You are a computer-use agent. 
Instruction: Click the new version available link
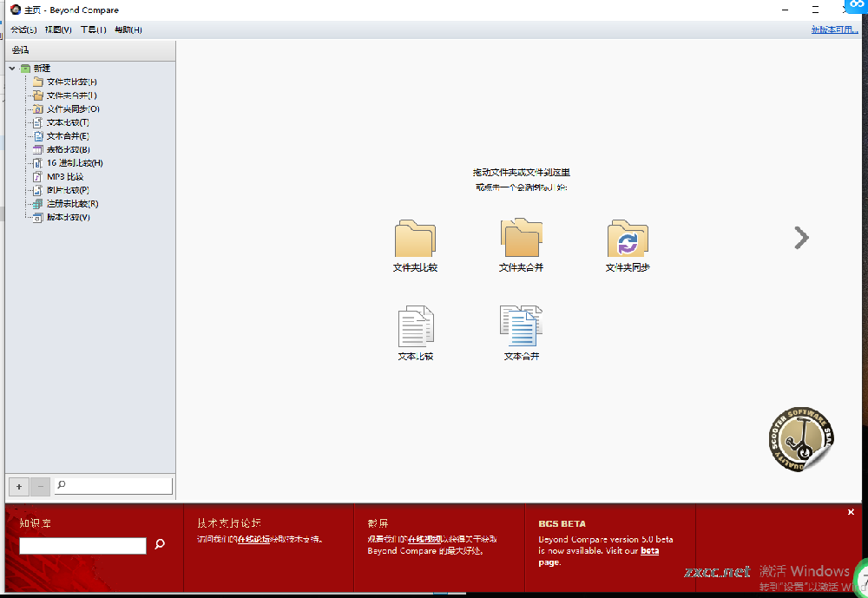click(834, 30)
